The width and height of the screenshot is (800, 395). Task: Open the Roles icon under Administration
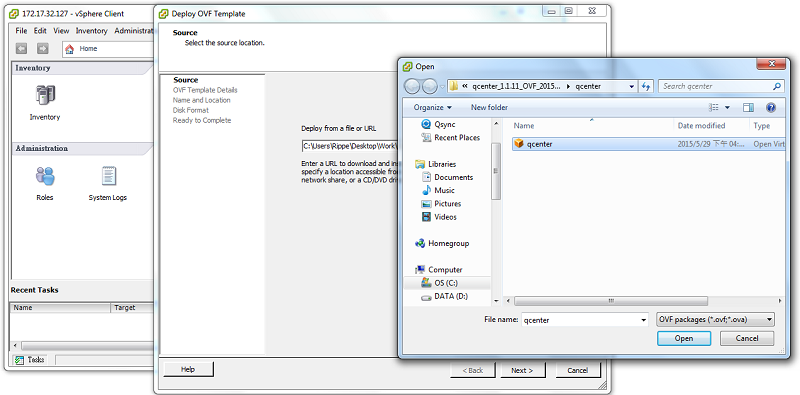pyautogui.click(x=45, y=176)
